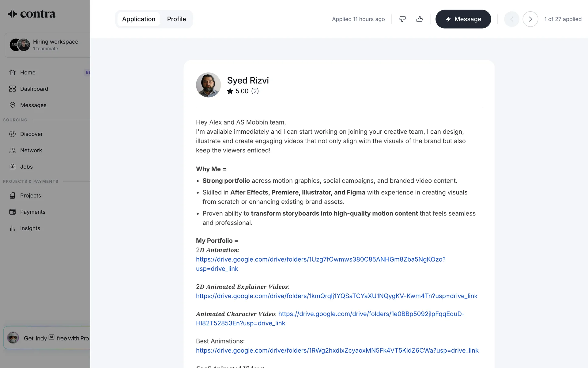Open Projects in the sidebar

click(x=30, y=196)
